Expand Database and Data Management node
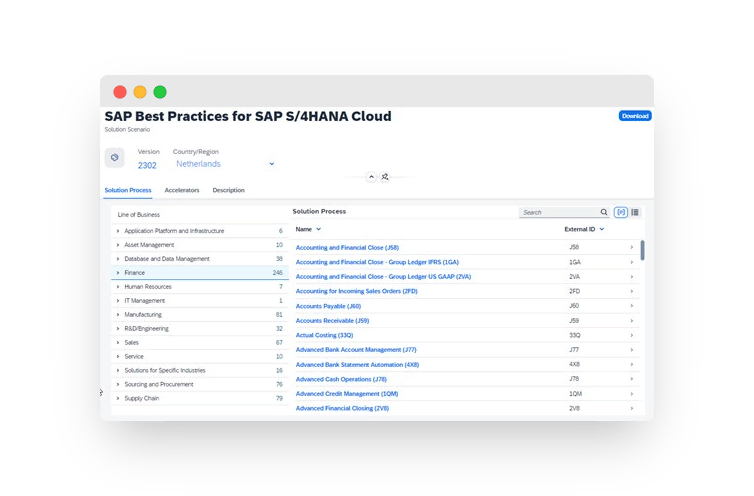754x496 pixels. tap(118, 259)
